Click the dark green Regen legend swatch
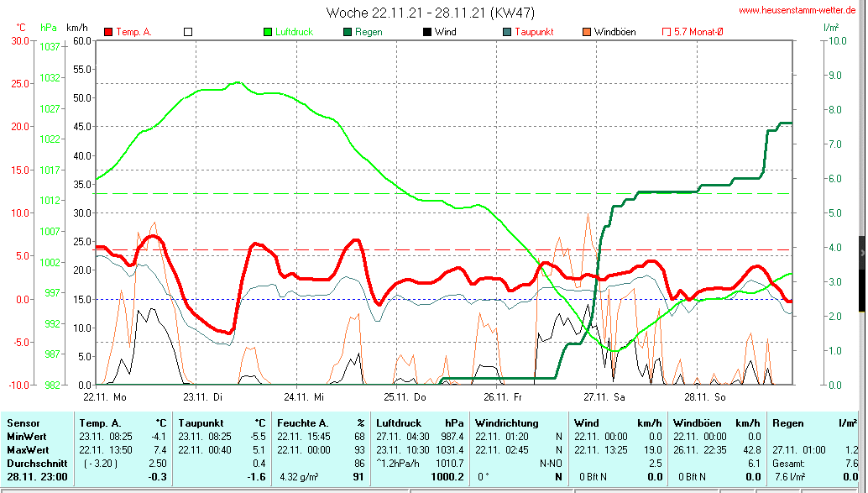This screenshot has width=868, height=493. 348,32
